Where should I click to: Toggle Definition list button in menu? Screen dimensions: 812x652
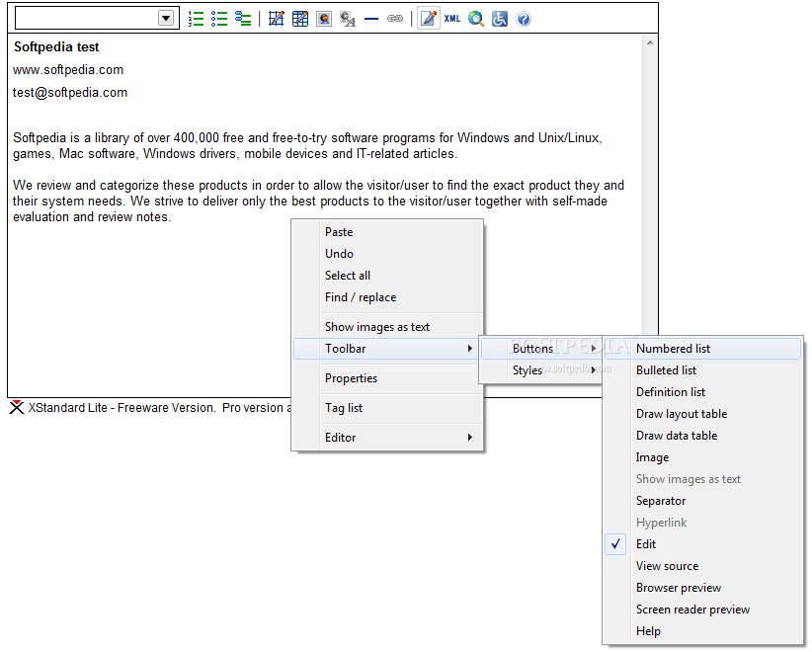702,392
